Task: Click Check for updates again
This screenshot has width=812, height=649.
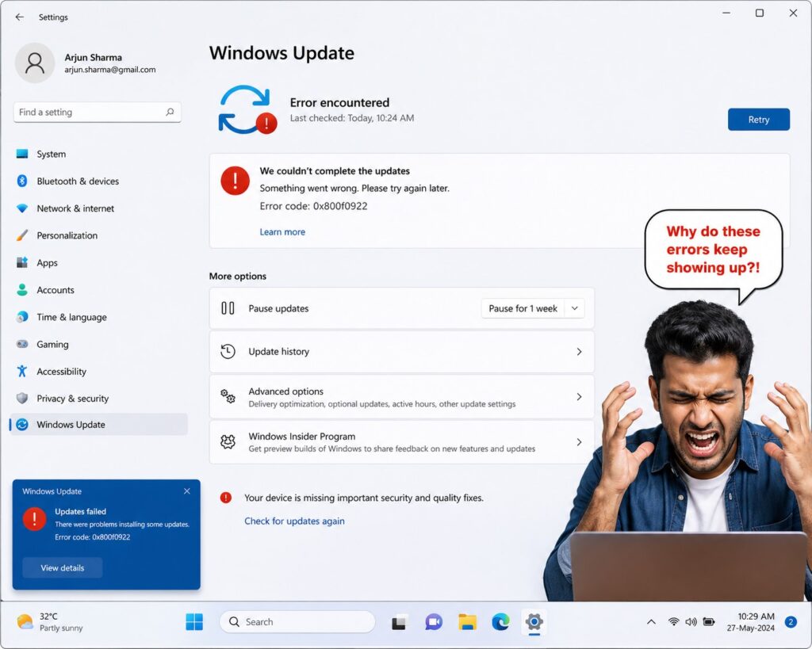Action: [x=294, y=521]
